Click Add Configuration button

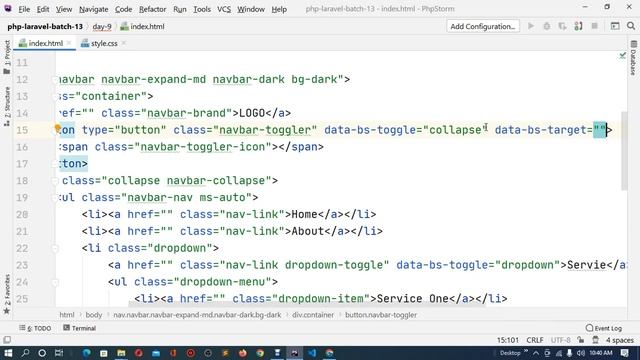click(x=482, y=26)
